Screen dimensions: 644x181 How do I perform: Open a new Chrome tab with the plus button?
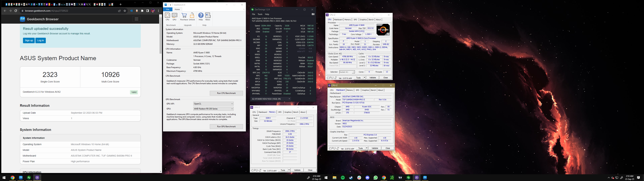[121, 4]
